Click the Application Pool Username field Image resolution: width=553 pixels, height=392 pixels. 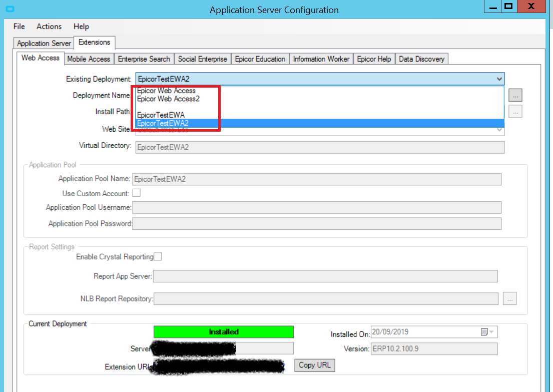pos(317,207)
